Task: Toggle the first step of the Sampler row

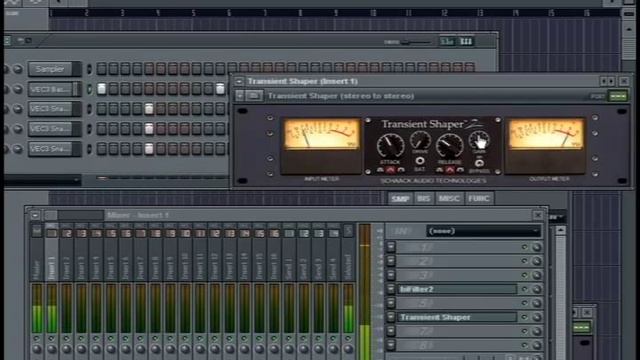Action: [101, 69]
